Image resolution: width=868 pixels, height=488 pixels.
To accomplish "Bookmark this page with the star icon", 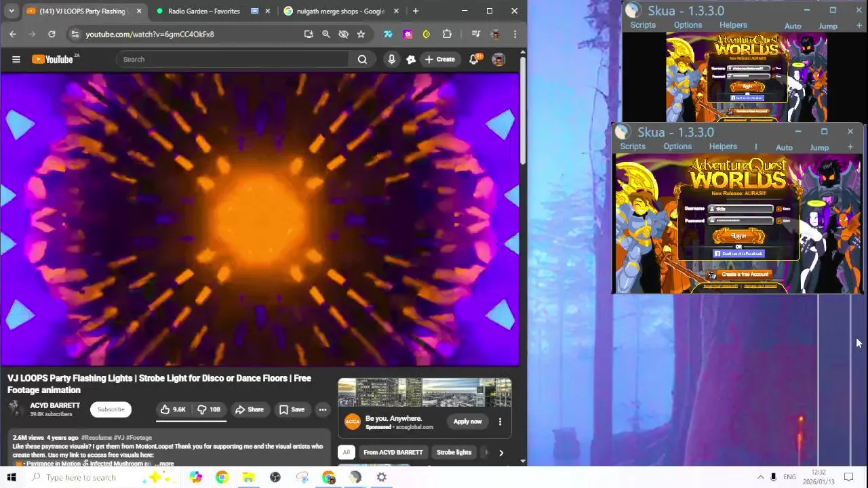I will tap(361, 34).
